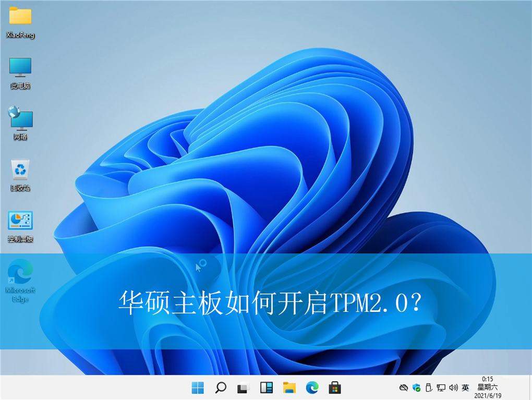Open the volume control slider
Viewport: 532px width, 400px height.
(453, 388)
